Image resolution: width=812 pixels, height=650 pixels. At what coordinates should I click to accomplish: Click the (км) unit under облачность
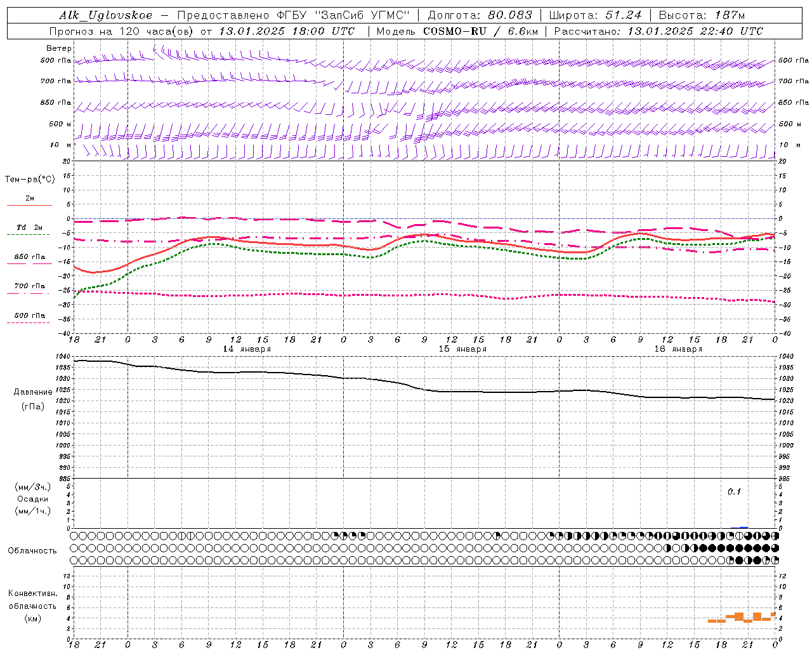32,618
